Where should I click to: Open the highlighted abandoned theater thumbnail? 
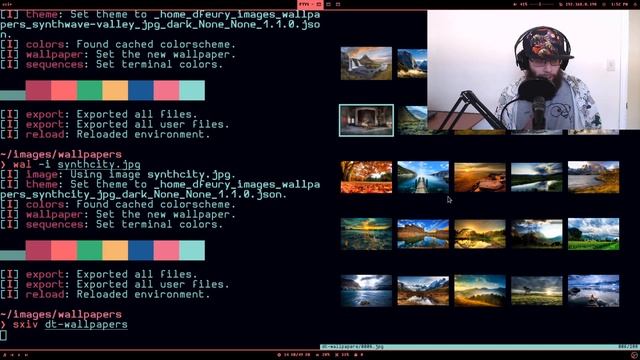tap(366, 120)
